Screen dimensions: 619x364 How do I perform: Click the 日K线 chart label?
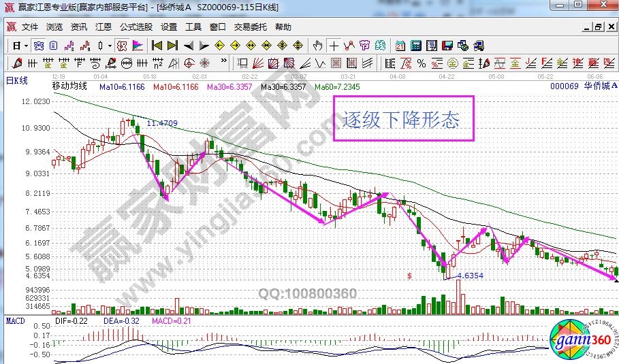point(16,81)
